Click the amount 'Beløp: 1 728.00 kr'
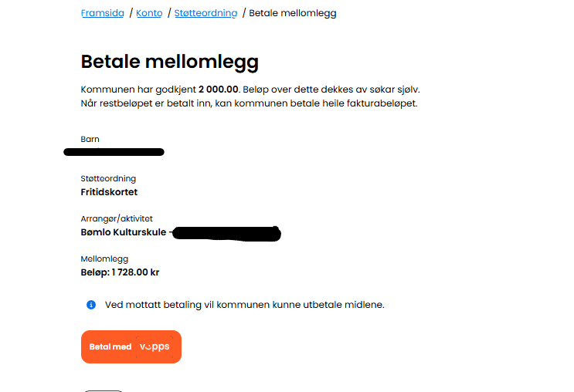Image resolution: width=574 pixels, height=392 pixels. pos(120,272)
